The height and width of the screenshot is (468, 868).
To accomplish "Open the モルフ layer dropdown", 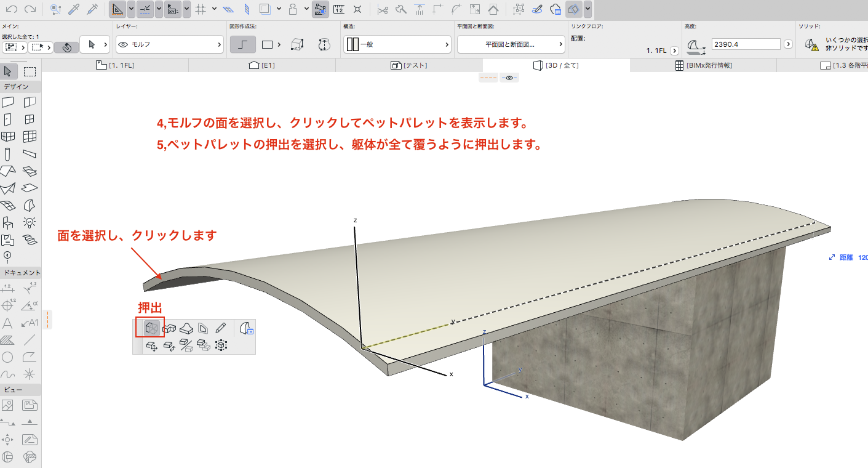I will coord(169,44).
